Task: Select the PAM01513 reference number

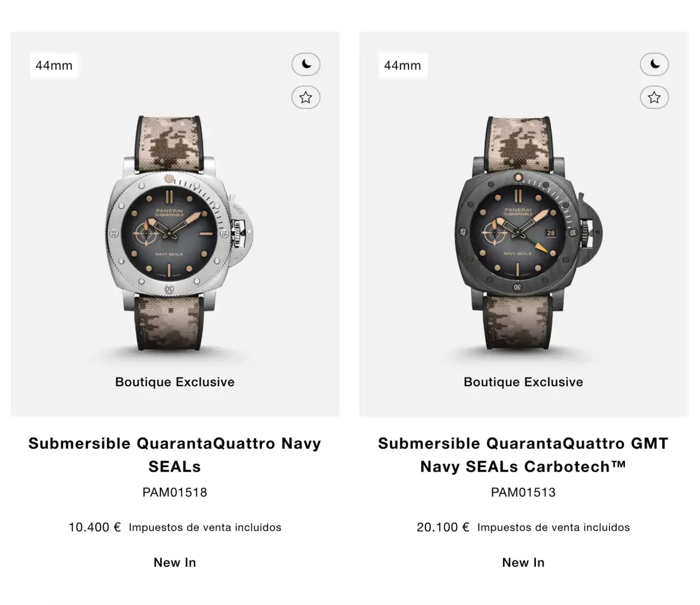Action: (x=523, y=492)
